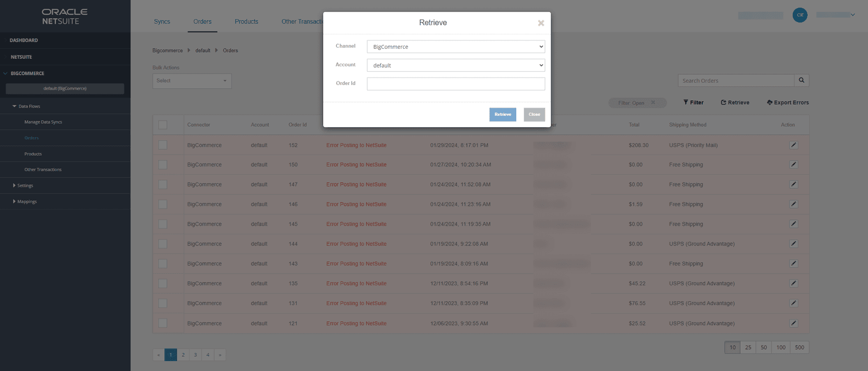Open the Account dropdown in Retrieve dialog

tap(456, 65)
